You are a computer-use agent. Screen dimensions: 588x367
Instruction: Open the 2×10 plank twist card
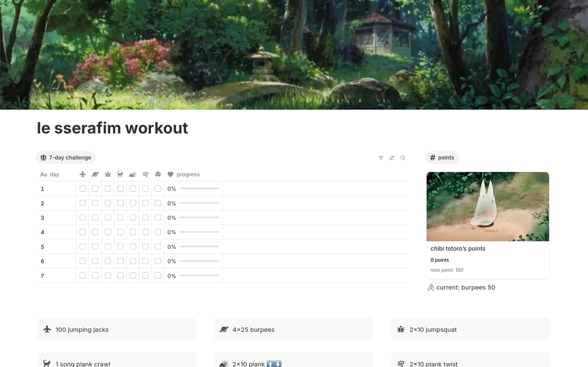point(470,360)
